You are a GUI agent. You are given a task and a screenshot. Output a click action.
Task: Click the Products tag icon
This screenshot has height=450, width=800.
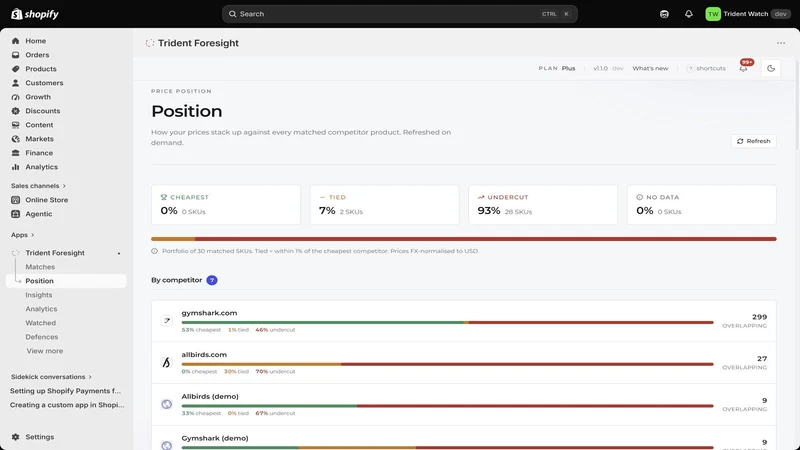click(x=15, y=69)
